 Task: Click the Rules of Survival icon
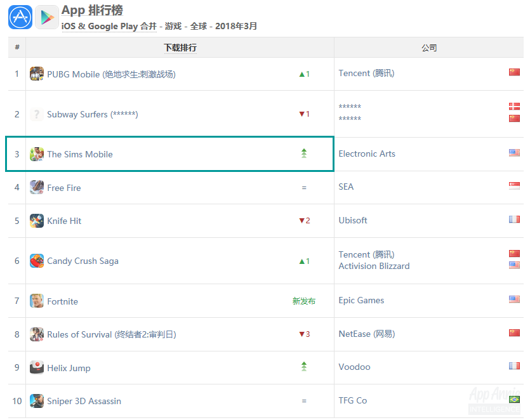coord(37,334)
